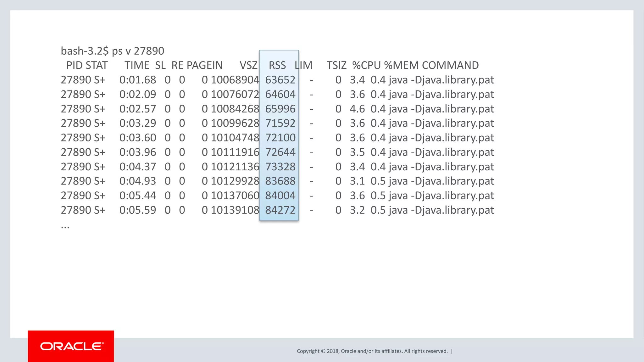Click the TSIZ column header
The width and height of the screenshot is (644, 362).
coord(336,65)
